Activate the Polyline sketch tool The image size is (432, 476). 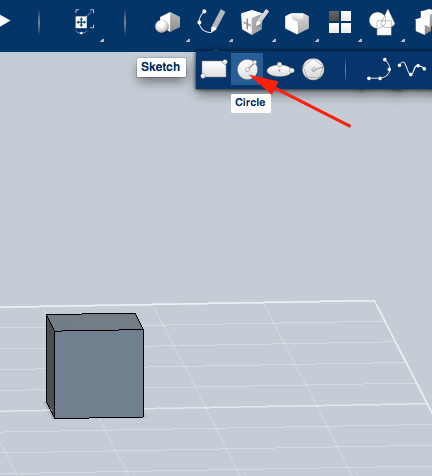[x=379, y=69]
